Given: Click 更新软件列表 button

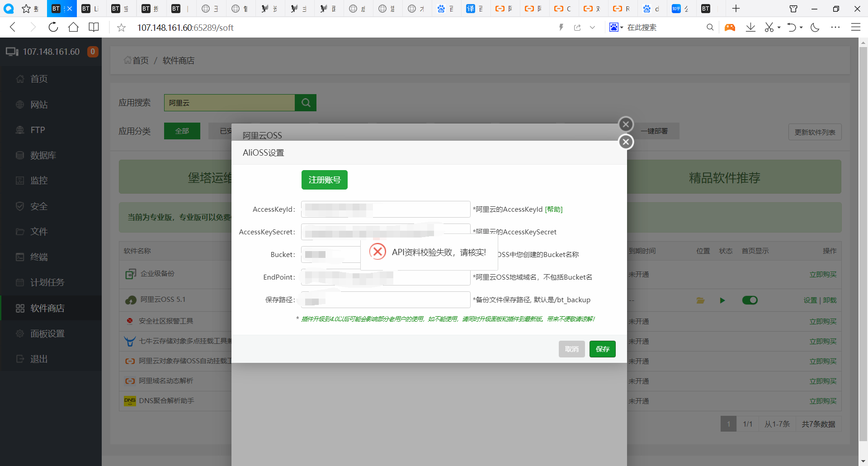Looking at the screenshot, I should coord(815,132).
